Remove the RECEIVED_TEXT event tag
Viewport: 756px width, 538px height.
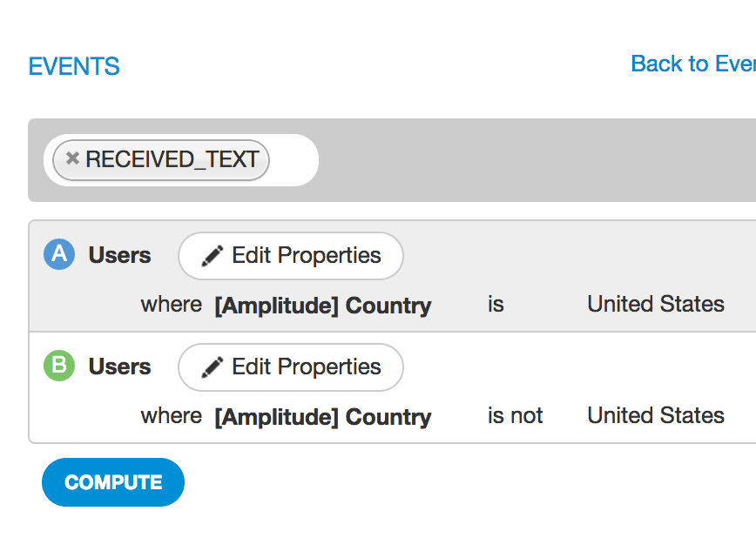coord(72,159)
